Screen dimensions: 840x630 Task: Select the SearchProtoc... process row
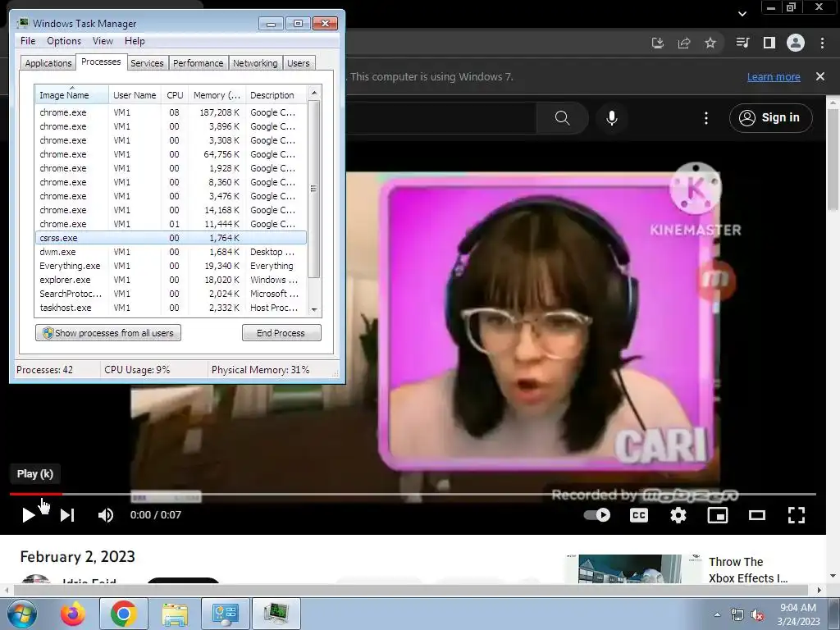171,294
